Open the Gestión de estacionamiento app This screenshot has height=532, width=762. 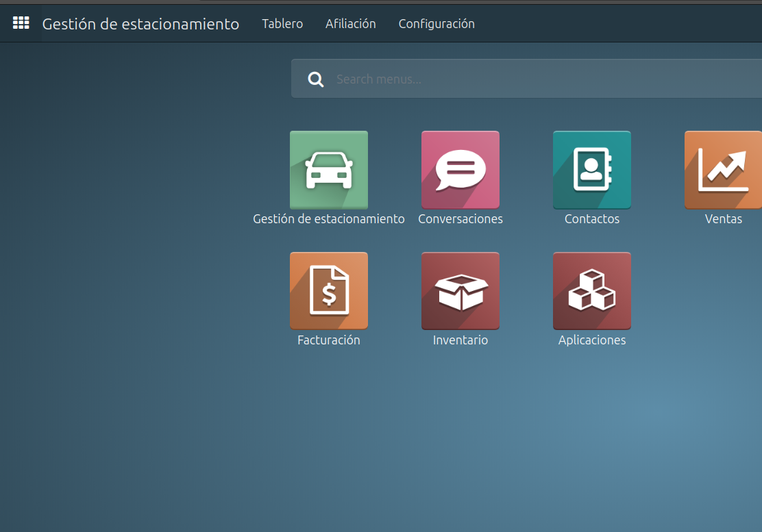[329, 170]
